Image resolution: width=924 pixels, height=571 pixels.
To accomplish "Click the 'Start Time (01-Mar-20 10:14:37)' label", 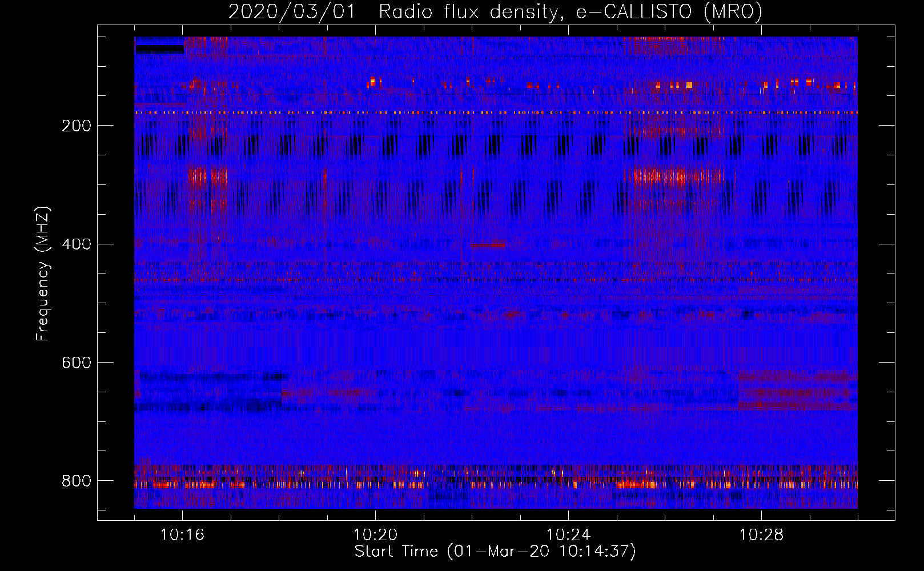I will [495, 552].
